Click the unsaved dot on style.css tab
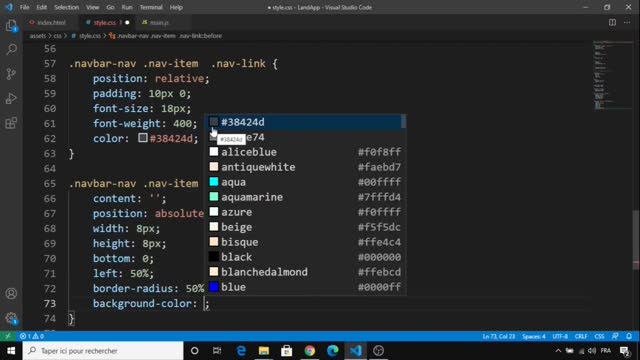 (127, 22)
